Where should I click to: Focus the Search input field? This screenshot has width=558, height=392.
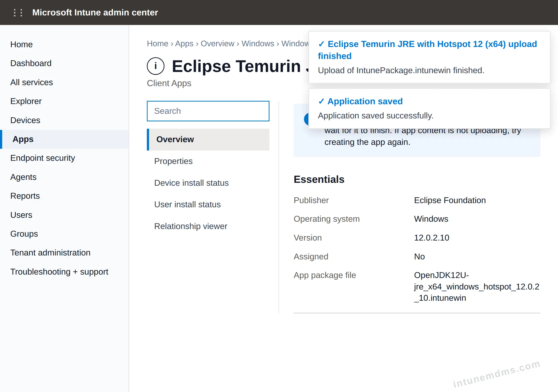click(x=208, y=111)
